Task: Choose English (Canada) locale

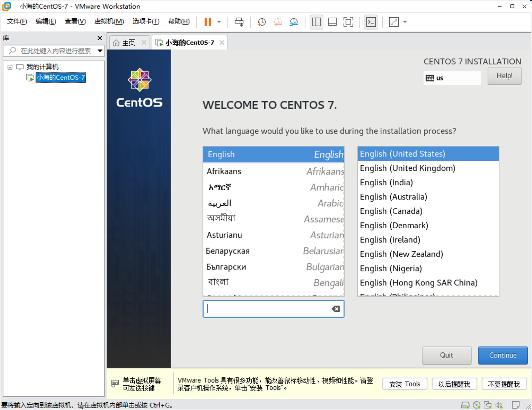Action: (x=428, y=211)
